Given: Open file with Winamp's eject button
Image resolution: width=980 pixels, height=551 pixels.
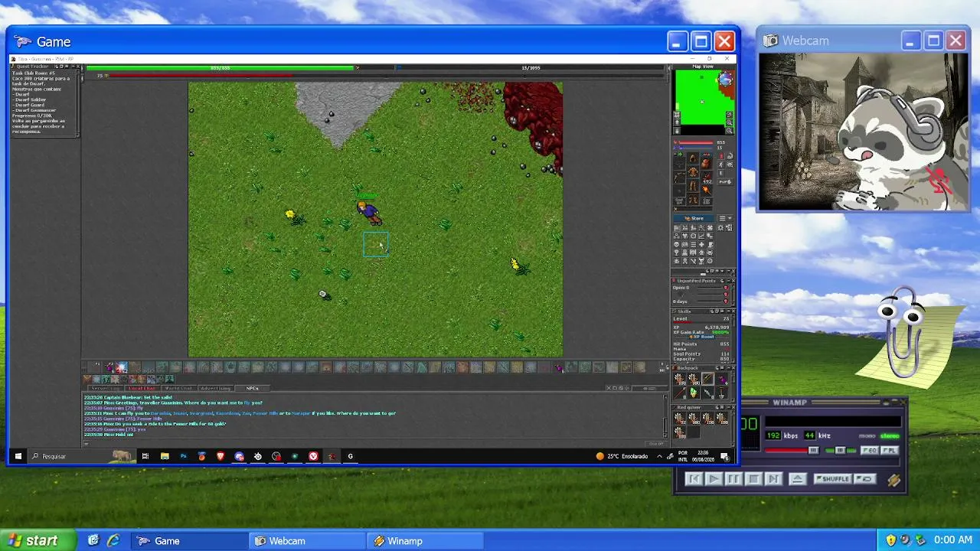Looking at the screenshot, I should tap(797, 479).
